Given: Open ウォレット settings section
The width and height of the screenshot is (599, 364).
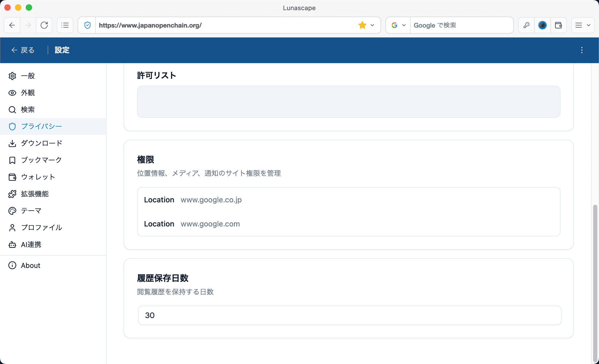Looking at the screenshot, I should [53, 177].
